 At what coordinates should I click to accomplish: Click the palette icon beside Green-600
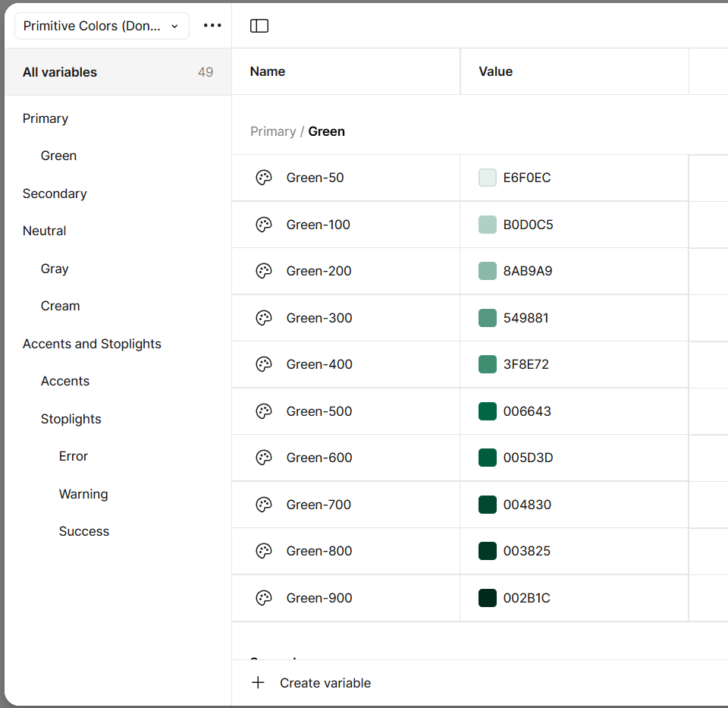coord(263,458)
